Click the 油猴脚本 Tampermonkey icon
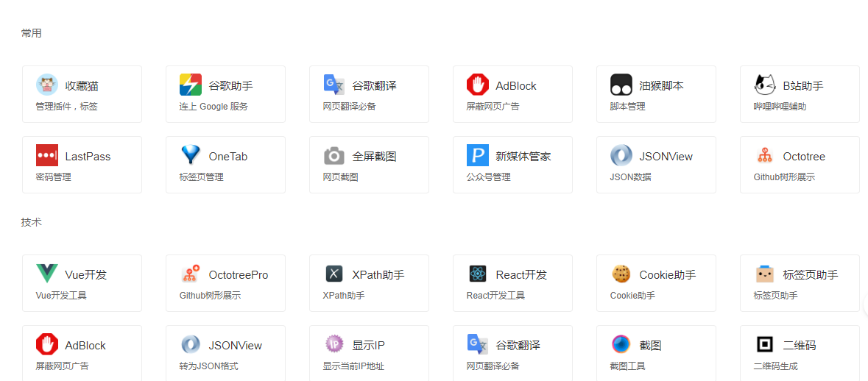 [x=621, y=85]
